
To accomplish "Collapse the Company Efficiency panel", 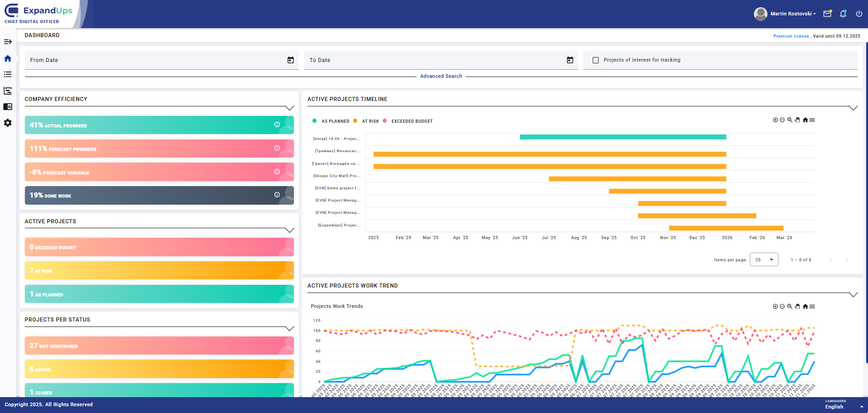I will 289,108.
